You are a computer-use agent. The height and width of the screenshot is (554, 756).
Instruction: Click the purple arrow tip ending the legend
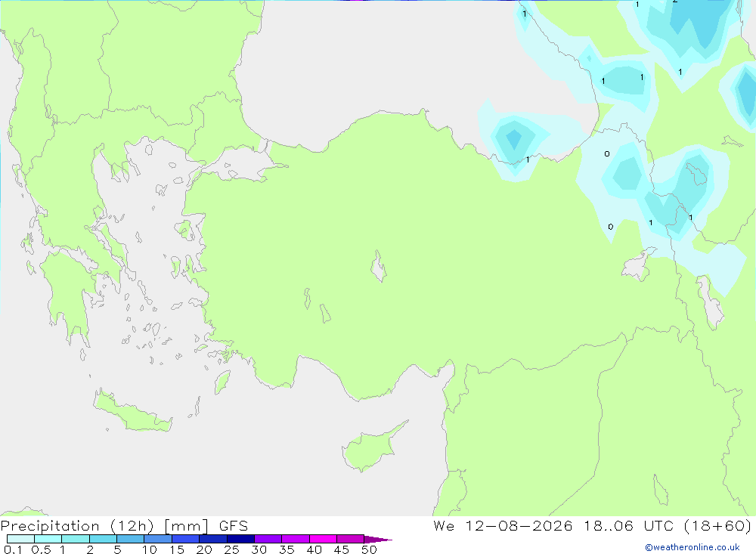coord(378,539)
